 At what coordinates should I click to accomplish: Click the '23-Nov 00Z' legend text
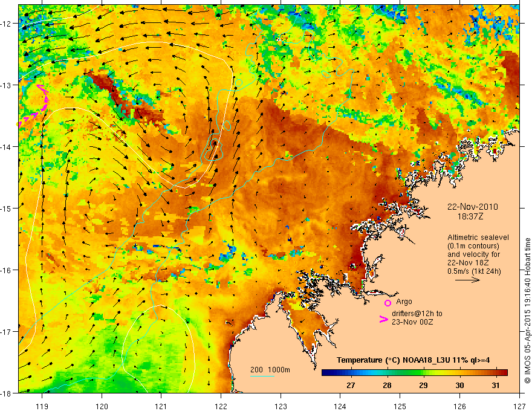click(x=412, y=322)
